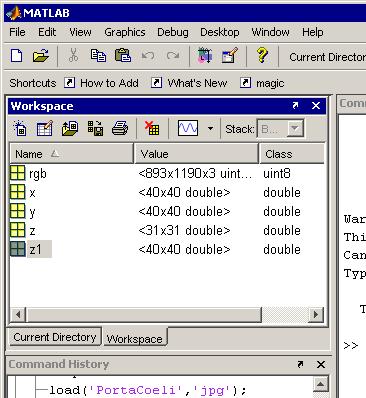Image resolution: width=366 pixels, height=398 pixels.
Task: Create a new workspace variable
Action: [x=20, y=128]
